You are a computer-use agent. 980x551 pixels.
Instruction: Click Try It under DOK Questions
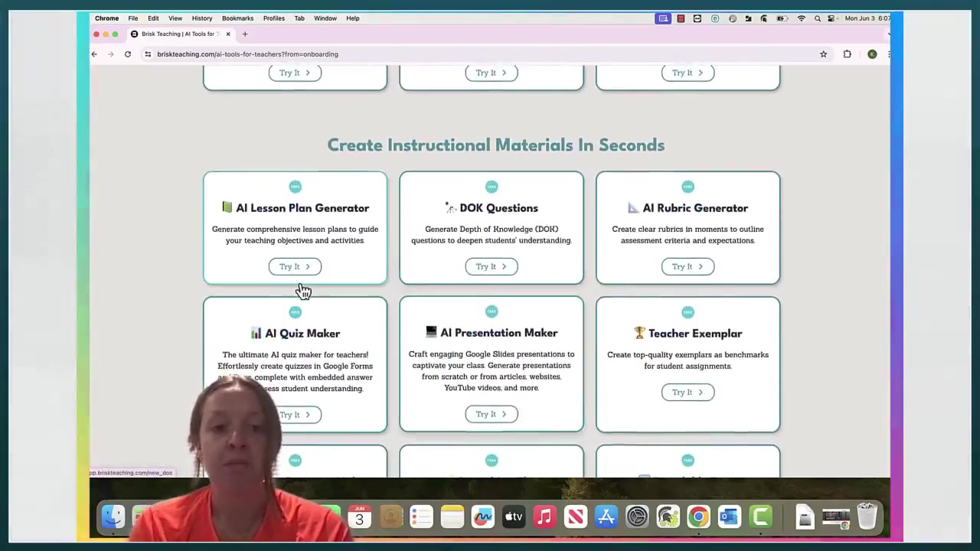tap(491, 266)
